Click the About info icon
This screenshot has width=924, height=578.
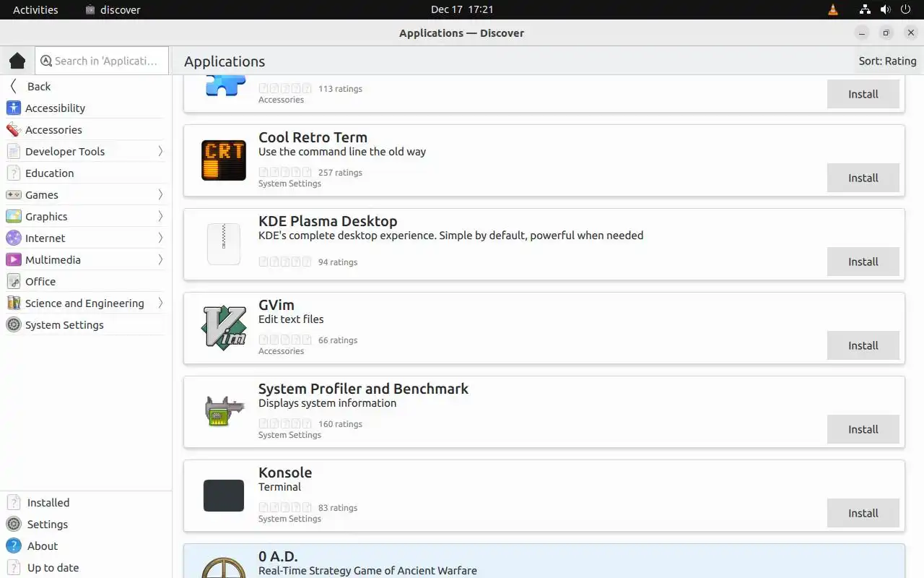(x=13, y=545)
